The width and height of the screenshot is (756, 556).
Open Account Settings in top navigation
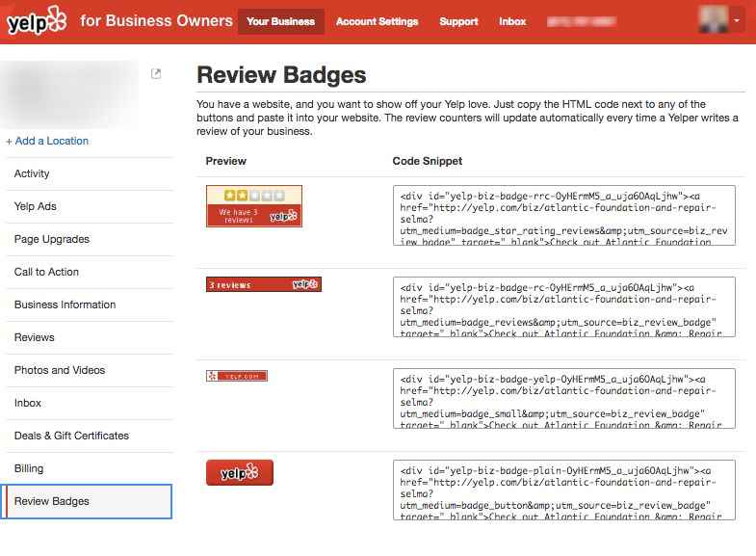(377, 22)
